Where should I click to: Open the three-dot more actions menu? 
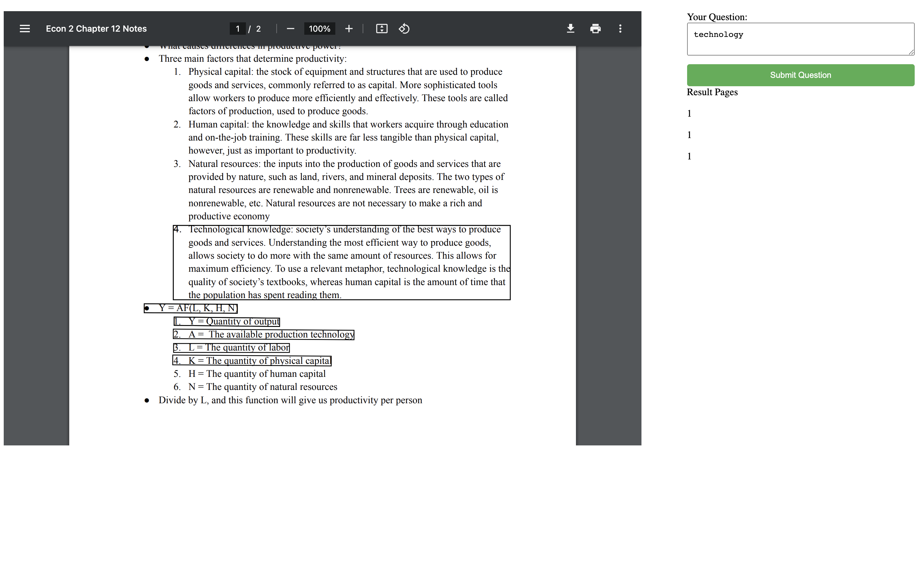pyautogui.click(x=620, y=29)
